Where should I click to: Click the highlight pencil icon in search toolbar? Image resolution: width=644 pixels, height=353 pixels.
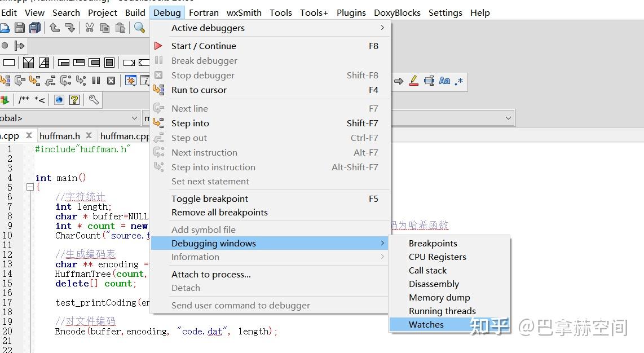pyautogui.click(x=413, y=81)
